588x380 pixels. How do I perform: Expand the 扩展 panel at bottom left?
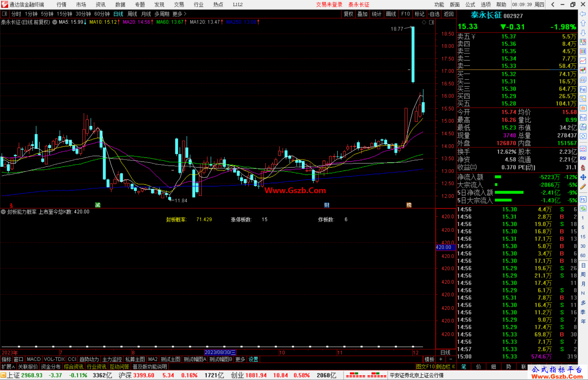click(x=8, y=367)
